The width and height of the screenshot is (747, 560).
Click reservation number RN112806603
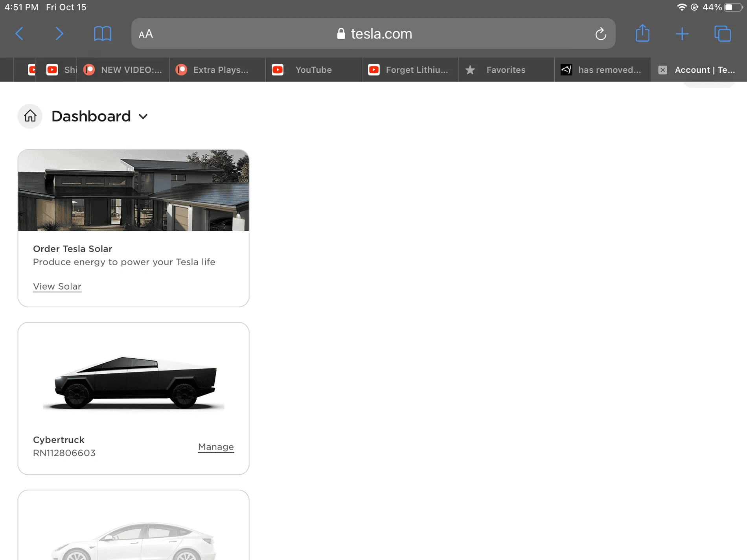(64, 453)
